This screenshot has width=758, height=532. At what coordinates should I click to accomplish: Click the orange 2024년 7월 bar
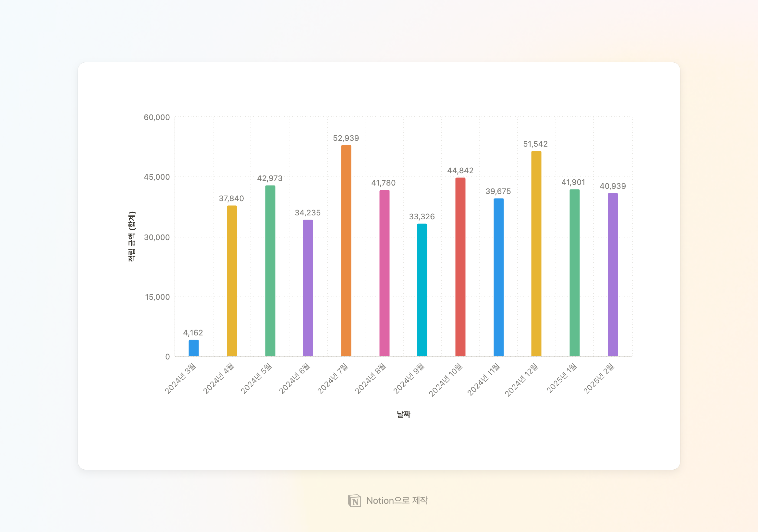click(346, 251)
